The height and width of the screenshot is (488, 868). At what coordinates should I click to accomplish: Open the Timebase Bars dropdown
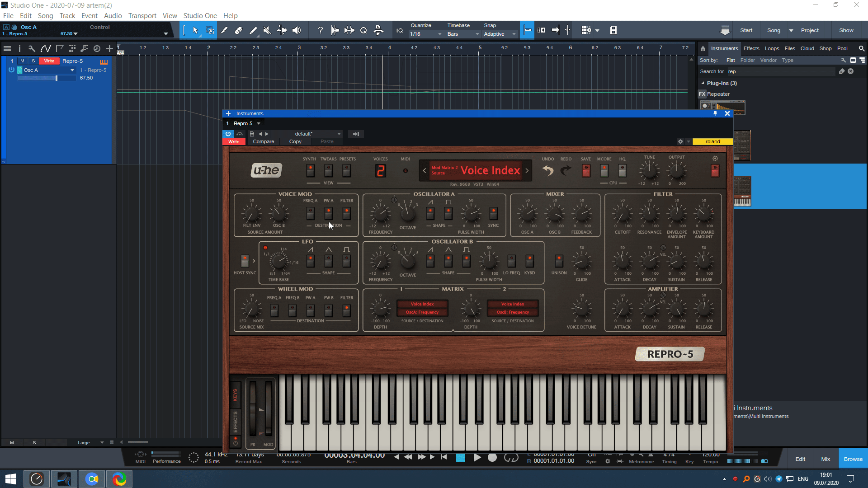coord(463,34)
